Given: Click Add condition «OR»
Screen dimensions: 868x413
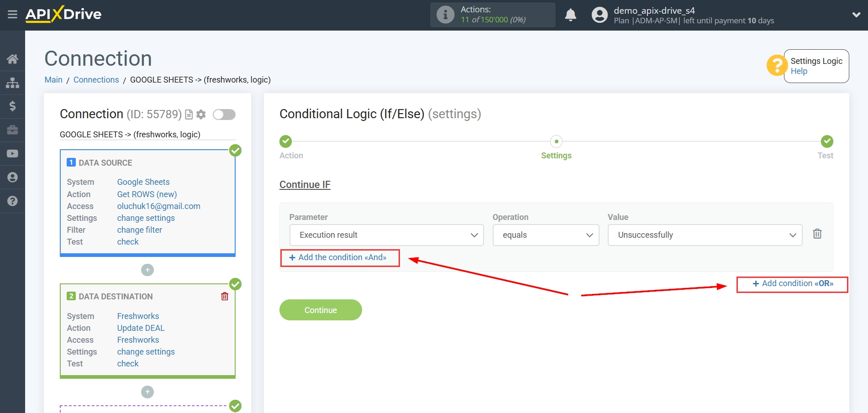Looking at the screenshot, I should point(793,283).
